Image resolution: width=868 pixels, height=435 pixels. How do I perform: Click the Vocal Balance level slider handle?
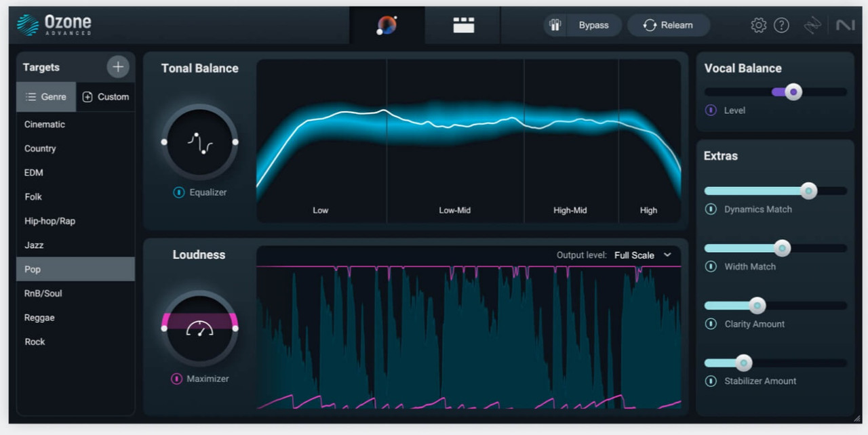(793, 91)
